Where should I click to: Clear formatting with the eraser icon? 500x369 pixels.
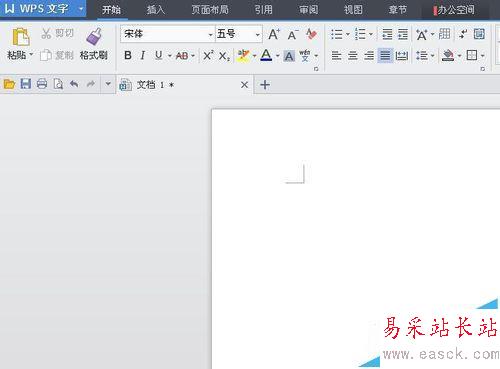coord(311,34)
